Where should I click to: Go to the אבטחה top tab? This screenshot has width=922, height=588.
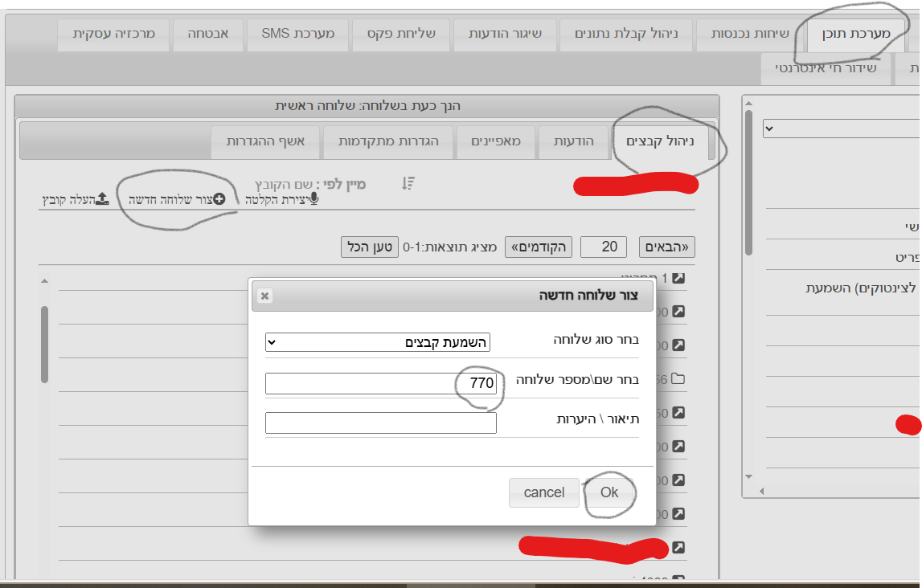click(208, 34)
